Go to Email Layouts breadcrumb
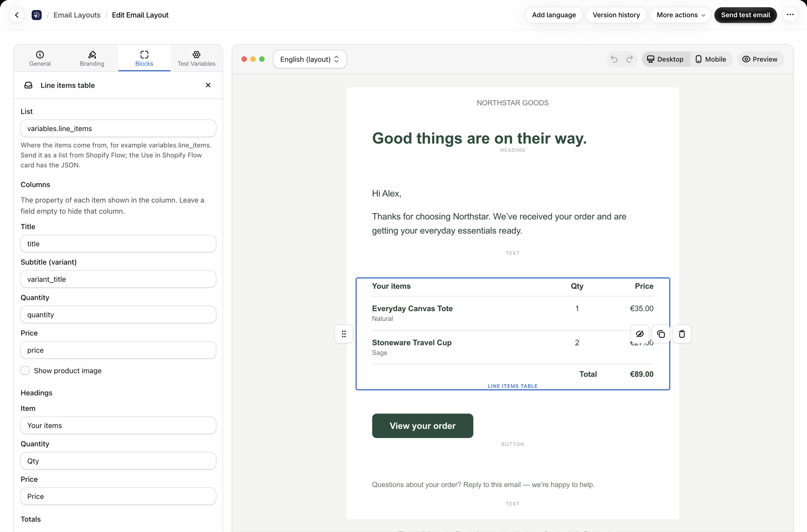This screenshot has width=807, height=532. 77,15
